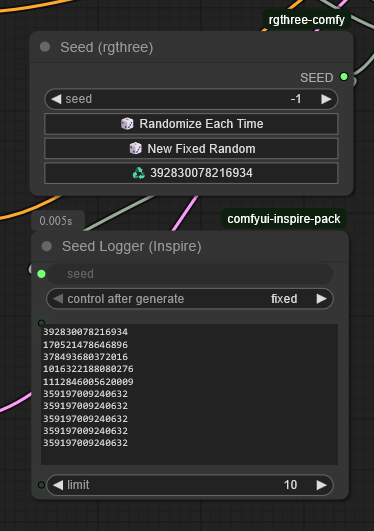The image size is (374, 531).
Task: Click the green recycle icon
Action: (x=139, y=173)
